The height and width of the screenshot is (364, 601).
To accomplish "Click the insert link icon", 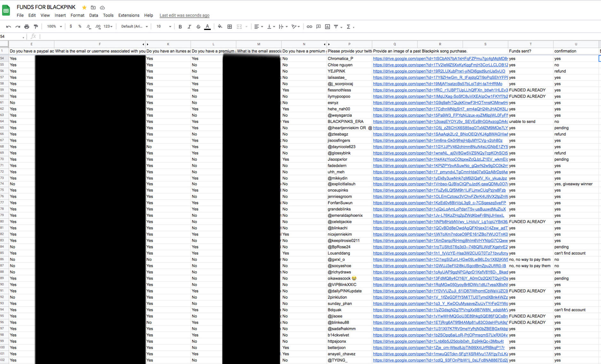I will (x=309, y=27).
